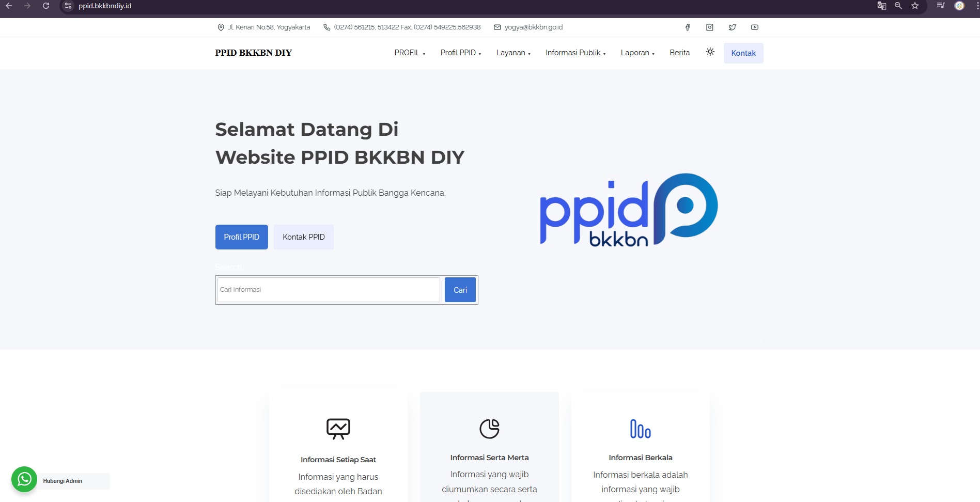
Task: Click the location pin icon beside address
Action: [x=221, y=27]
